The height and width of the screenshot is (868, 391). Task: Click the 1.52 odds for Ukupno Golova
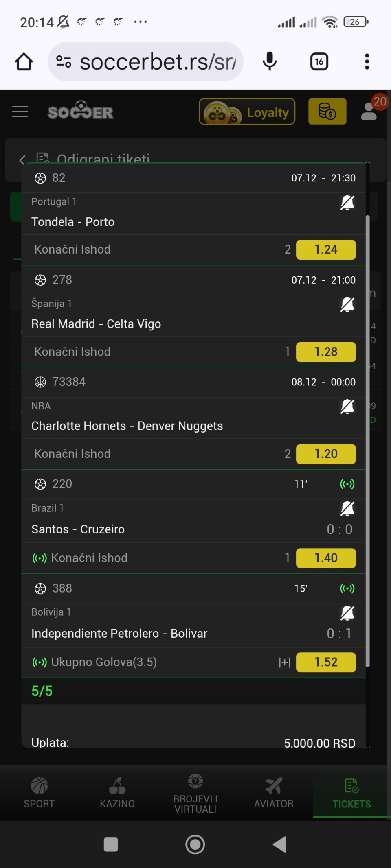[x=326, y=662]
